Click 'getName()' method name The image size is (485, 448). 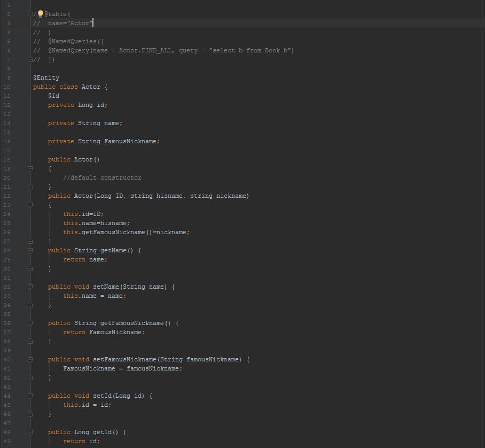(116, 250)
